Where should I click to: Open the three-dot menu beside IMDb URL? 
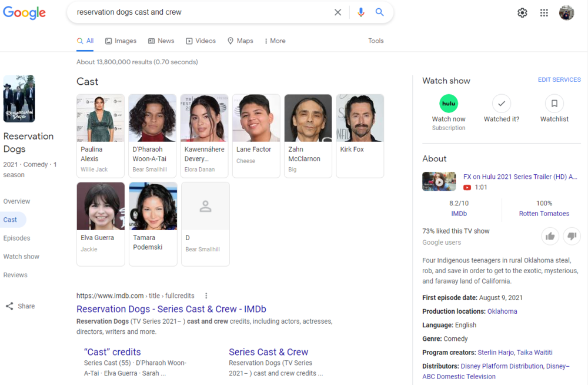(x=206, y=296)
